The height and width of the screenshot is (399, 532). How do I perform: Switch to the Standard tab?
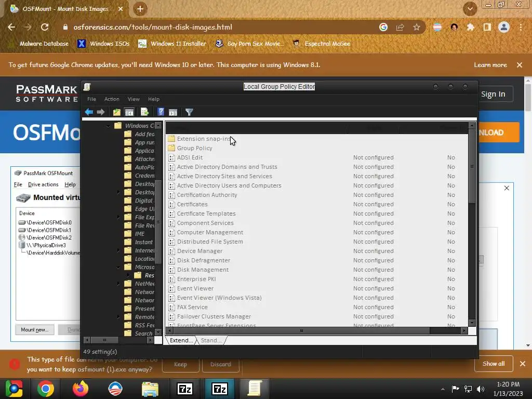tap(211, 340)
